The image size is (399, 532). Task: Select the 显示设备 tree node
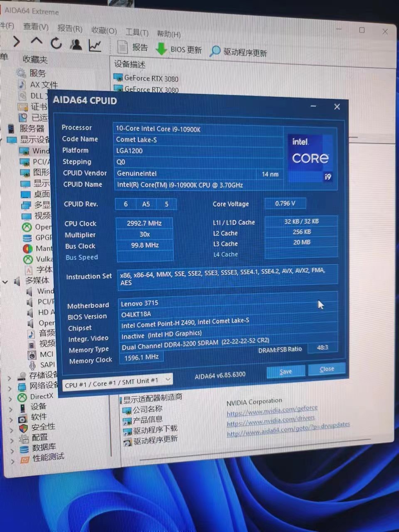point(35,139)
